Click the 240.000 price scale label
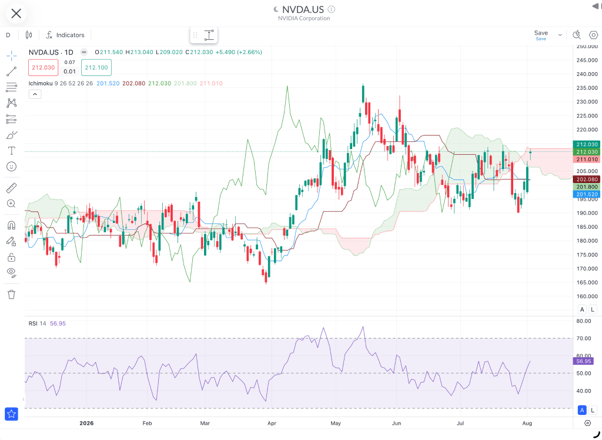 (x=587, y=74)
